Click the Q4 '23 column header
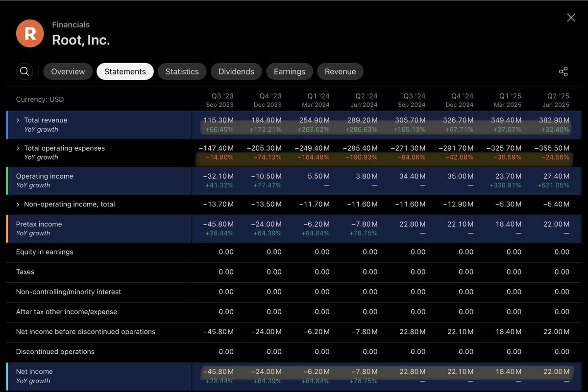 (x=268, y=100)
